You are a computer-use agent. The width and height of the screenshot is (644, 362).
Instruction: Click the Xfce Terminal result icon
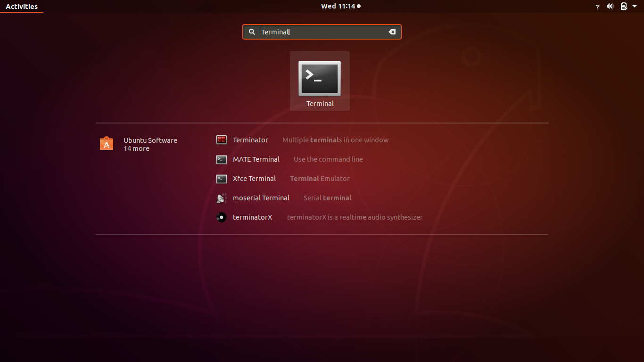(222, 179)
